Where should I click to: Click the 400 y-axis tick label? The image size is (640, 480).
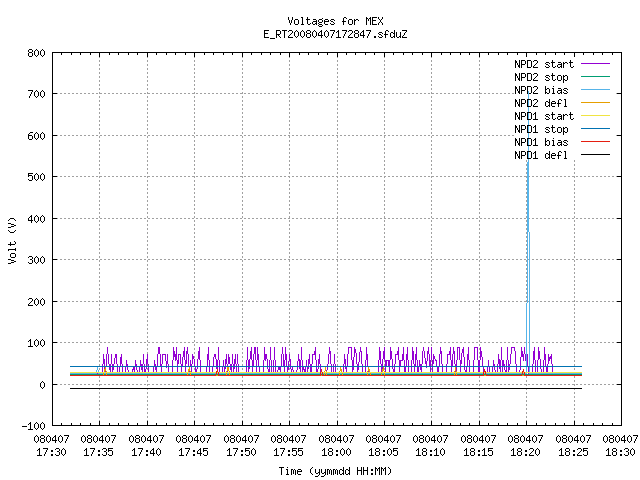(36, 219)
